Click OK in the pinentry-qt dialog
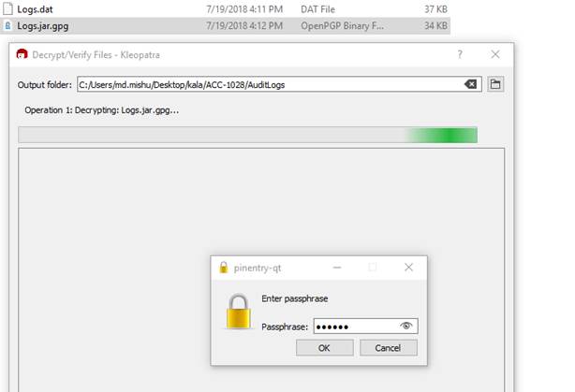This screenshot has width=575, height=392. coord(325,348)
